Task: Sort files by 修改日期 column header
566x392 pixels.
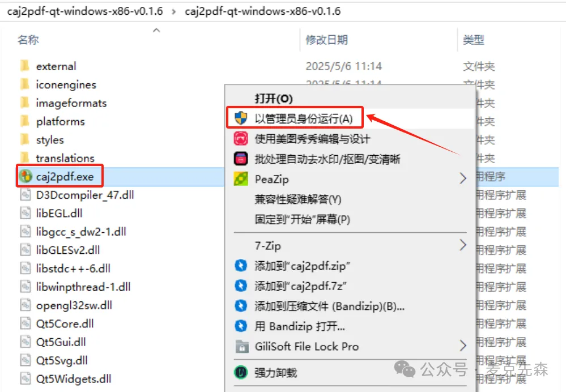Action: tap(327, 40)
